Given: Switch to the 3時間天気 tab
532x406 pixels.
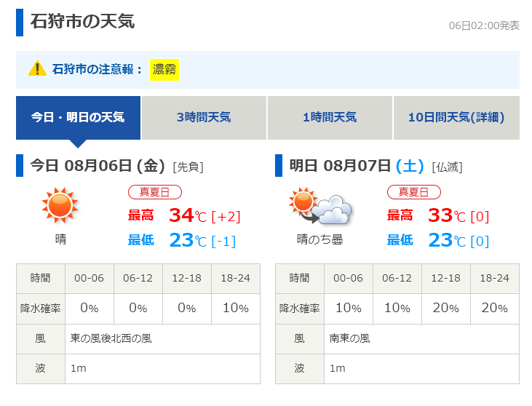Looking at the screenshot, I should pyautogui.click(x=204, y=117).
